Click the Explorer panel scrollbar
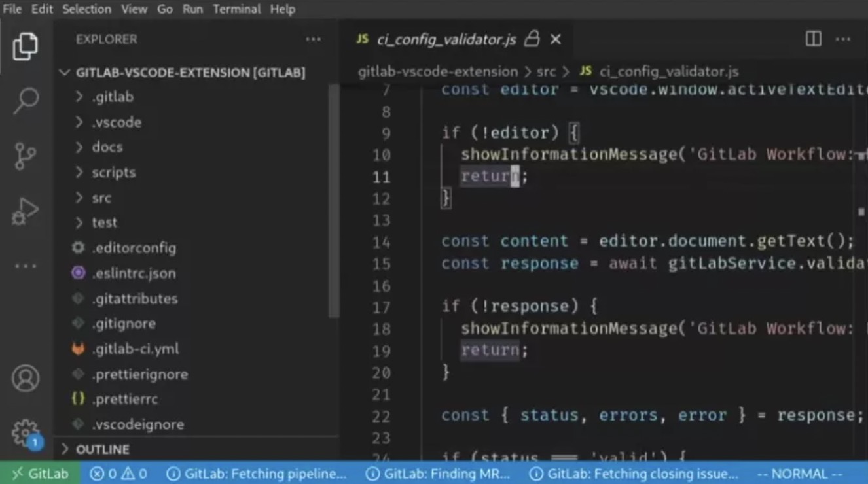This screenshot has height=484, width=868. point(334,201)
